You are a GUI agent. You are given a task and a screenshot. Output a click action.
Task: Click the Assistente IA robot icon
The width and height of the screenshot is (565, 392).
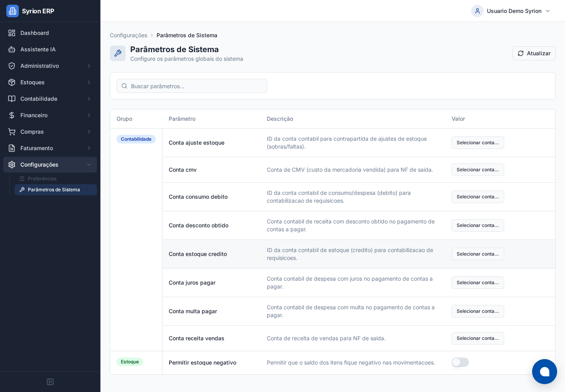12,49
